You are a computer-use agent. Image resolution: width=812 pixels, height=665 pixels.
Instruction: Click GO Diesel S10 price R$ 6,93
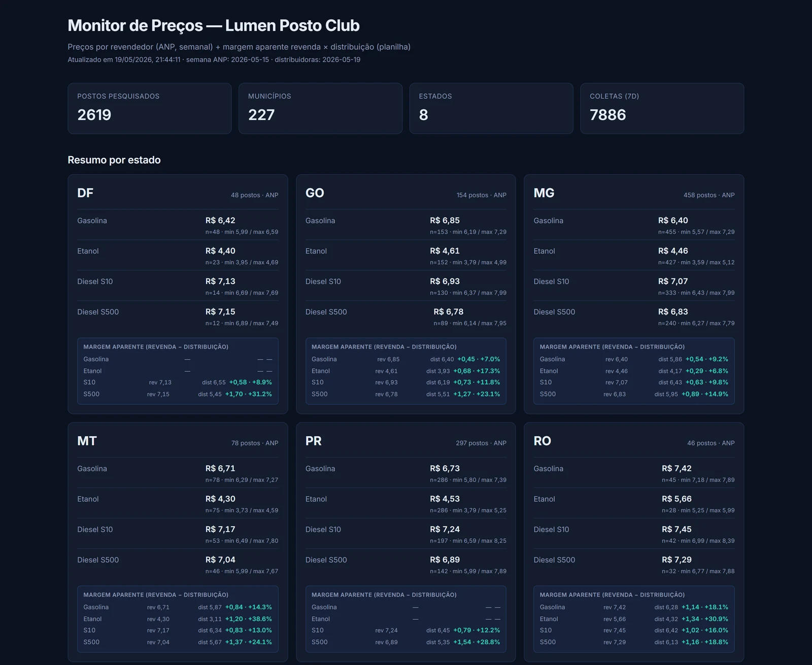pyautogui.click(x=445, y=281)
